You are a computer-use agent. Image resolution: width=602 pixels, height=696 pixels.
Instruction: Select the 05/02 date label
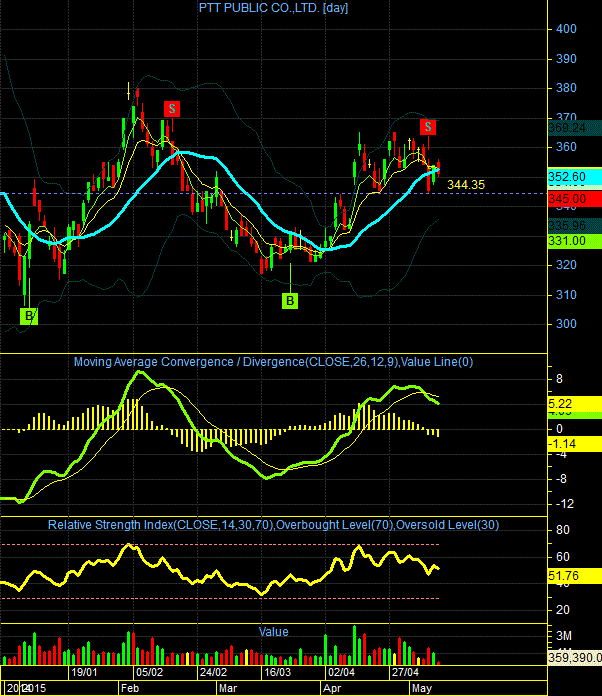[x=149, y=672]
